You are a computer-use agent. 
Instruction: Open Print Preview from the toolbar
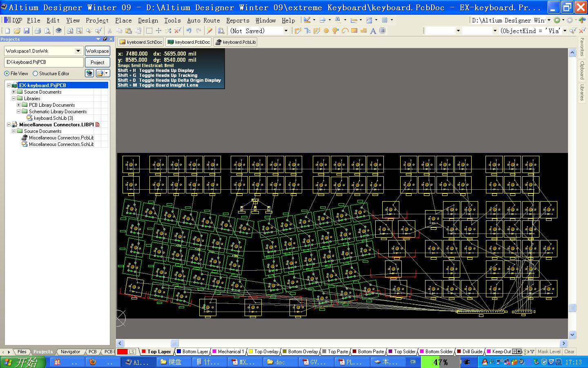(47, 31)
